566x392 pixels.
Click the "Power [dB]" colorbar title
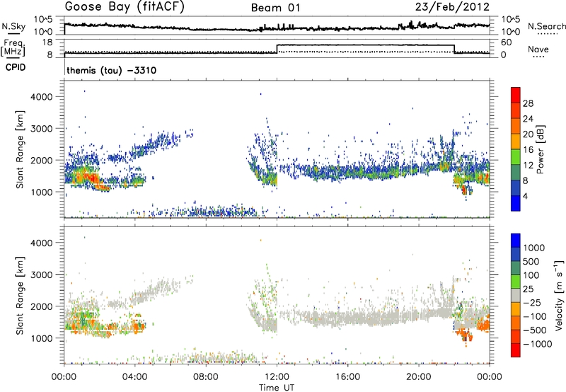541,149
